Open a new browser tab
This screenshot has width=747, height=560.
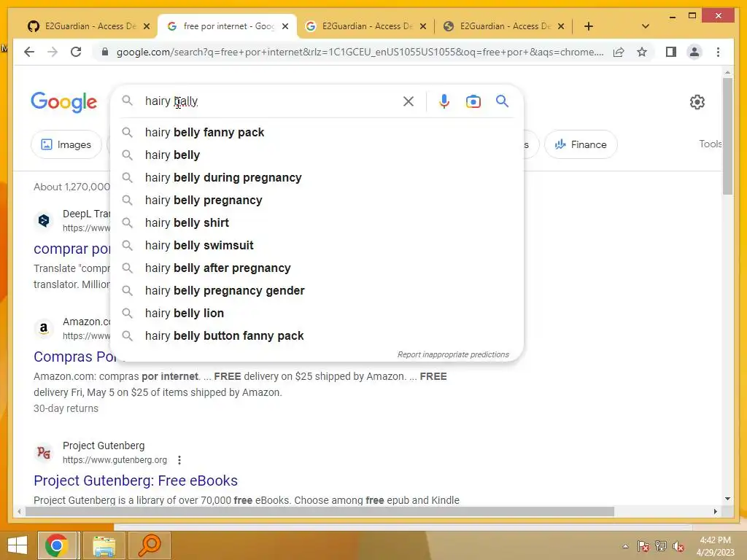point(589,26)
